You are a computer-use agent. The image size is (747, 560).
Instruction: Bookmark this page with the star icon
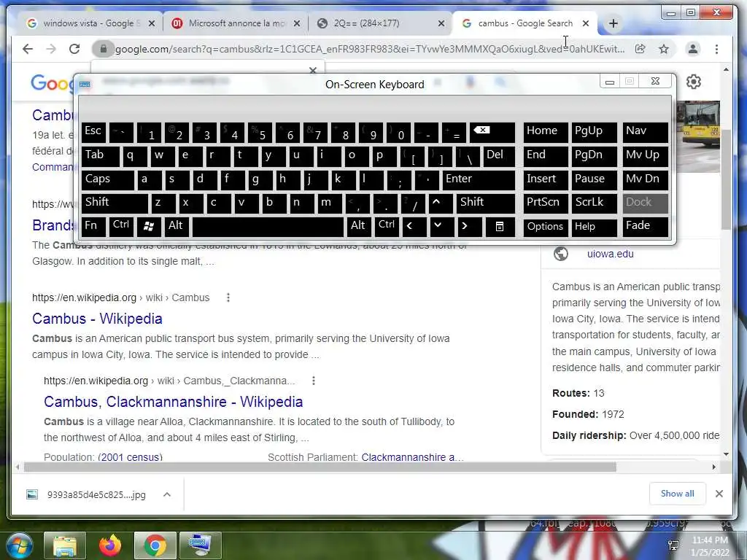tap(664, 49)
